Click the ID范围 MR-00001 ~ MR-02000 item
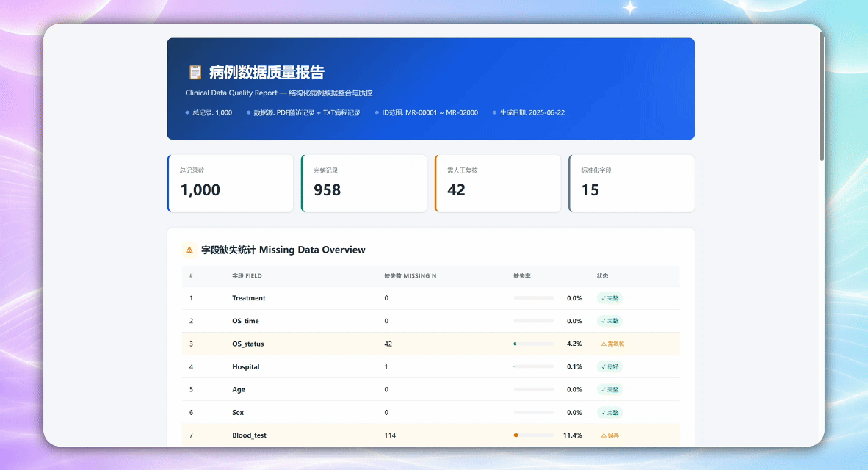 tap(426, 112)
